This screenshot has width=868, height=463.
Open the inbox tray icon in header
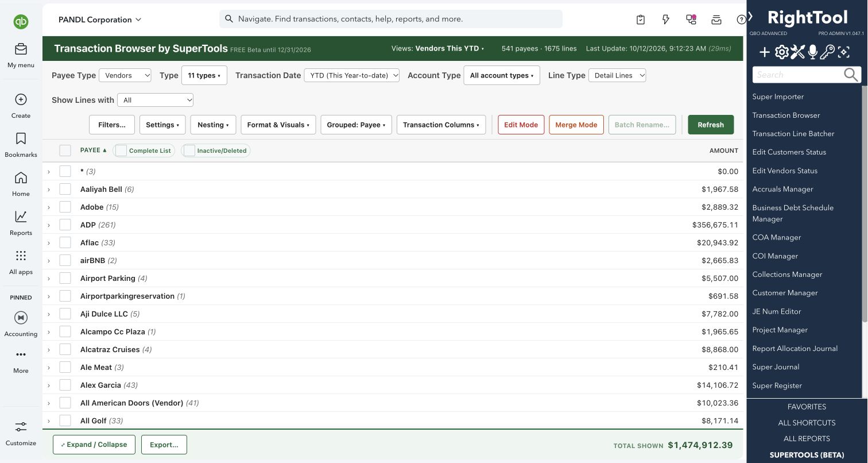(x=716, y=20)
